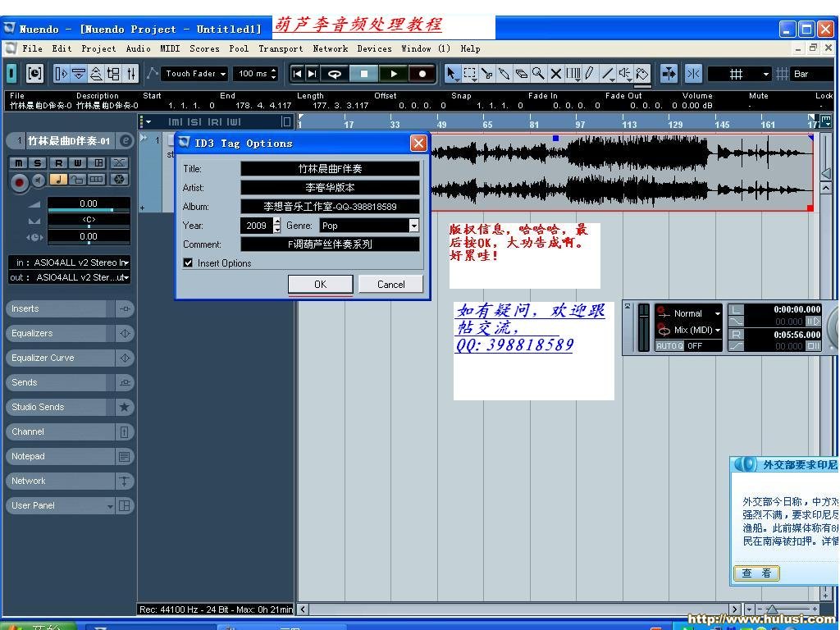Image resolution: width=840 pixels, height=630 pixels.
Task: Toggle the track Monitor speaker button
Action: [39, 181]
